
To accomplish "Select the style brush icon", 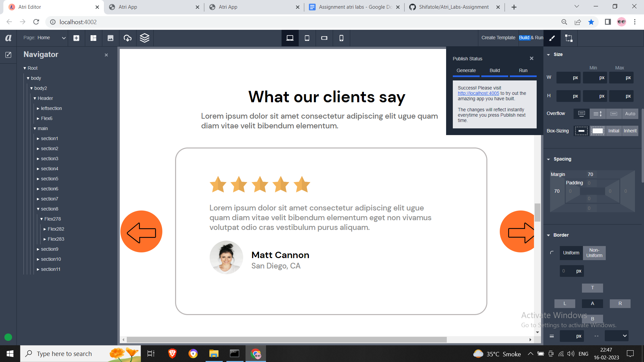I will click(552, 38).
